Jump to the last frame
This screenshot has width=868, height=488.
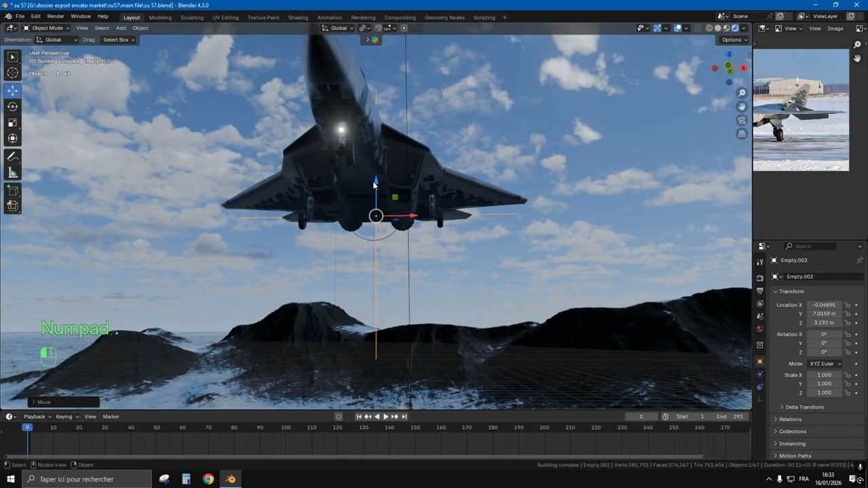point(404,416)
